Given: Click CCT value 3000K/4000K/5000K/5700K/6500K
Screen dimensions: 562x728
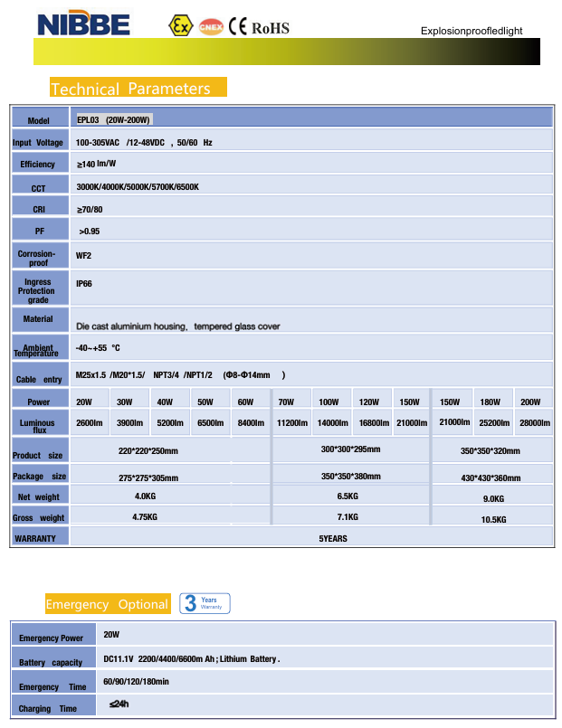Looking at the screenshot, I should [138, 186].
